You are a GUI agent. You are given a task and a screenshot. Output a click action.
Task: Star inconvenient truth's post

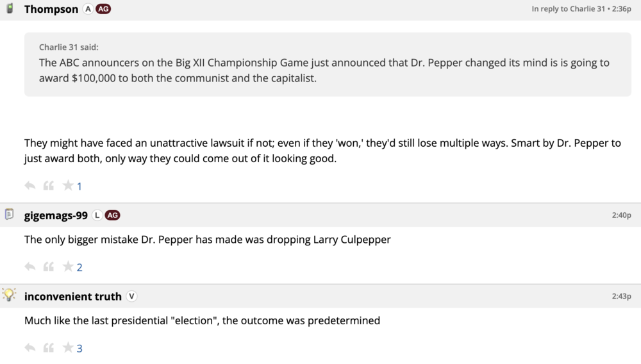click(68, 348)
